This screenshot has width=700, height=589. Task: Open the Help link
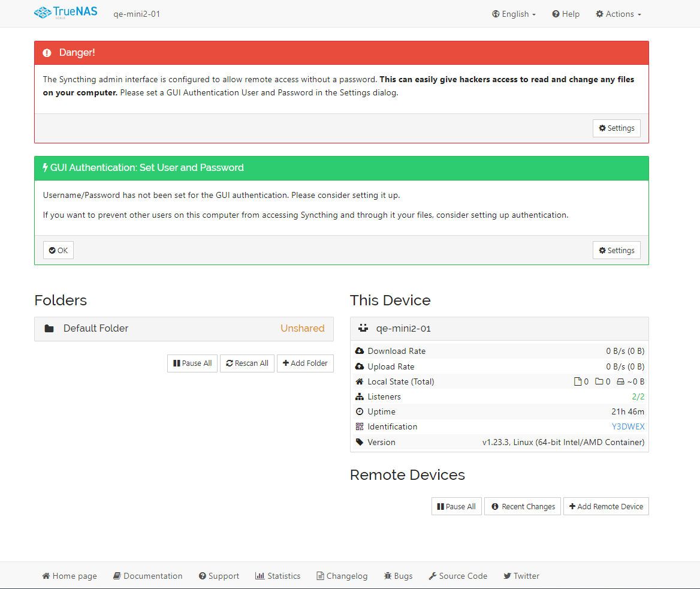tap(566, 14)
